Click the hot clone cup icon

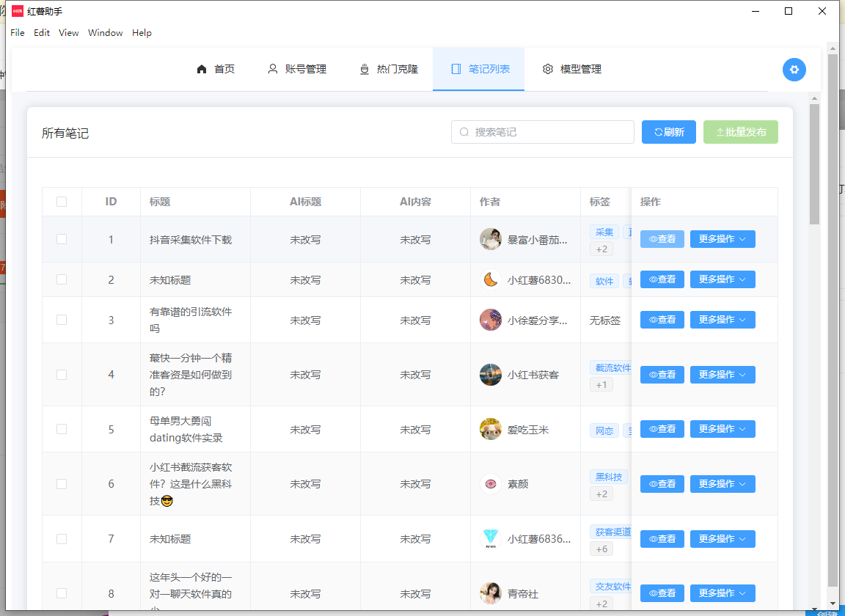365,70
